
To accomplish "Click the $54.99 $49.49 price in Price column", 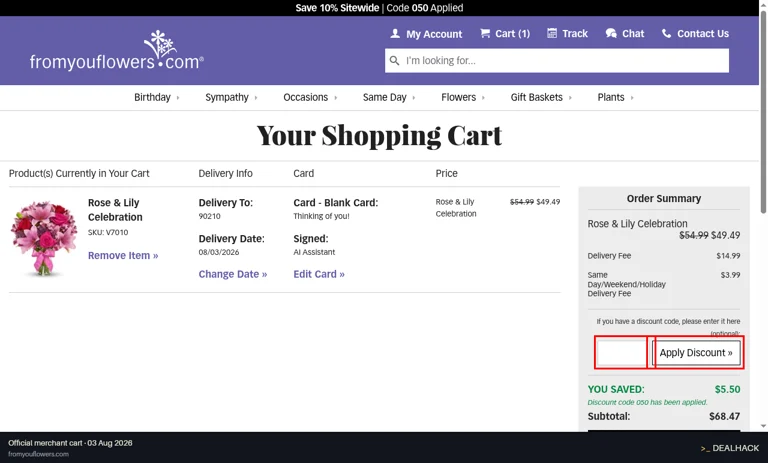I will click(535, 202).
